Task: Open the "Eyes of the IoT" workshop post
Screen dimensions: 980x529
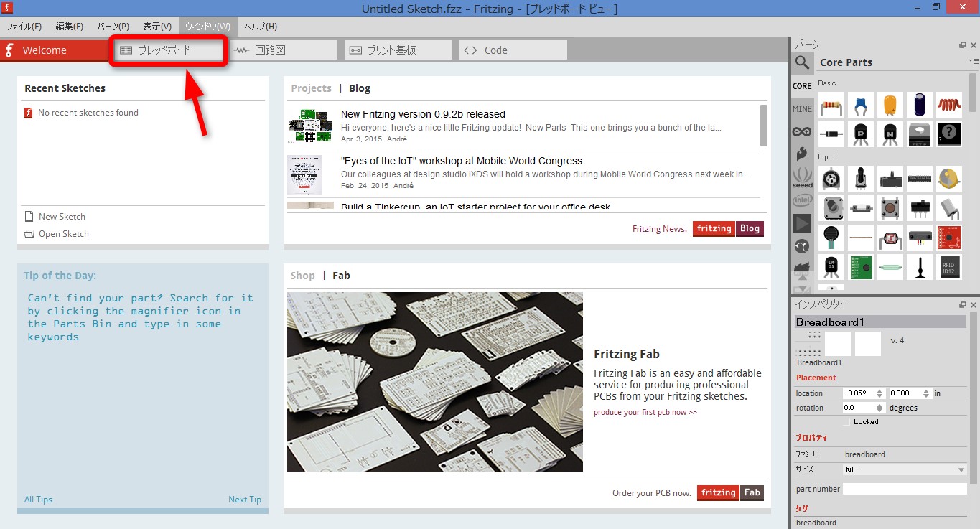Action: click(462, 161)
